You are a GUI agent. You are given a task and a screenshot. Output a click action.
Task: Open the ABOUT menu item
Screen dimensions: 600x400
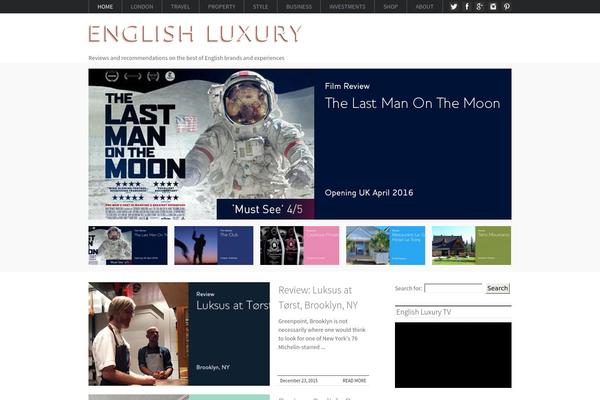424,7
